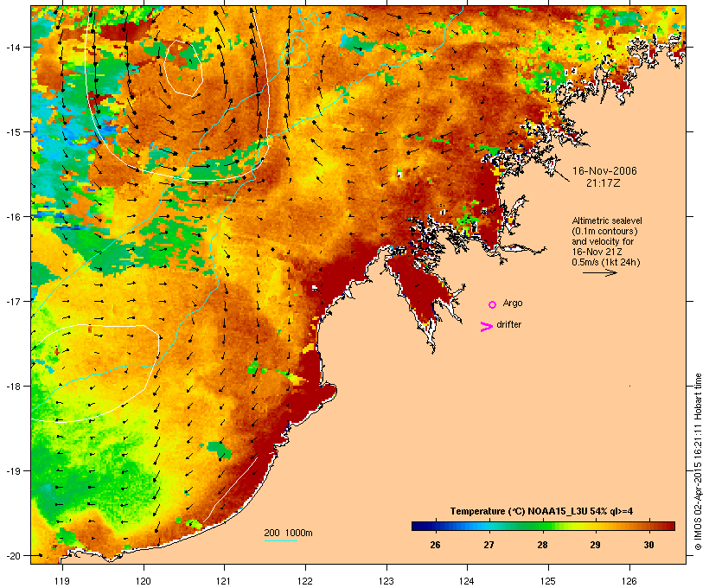Click the '124' longitude axis label
This screenshot has height=588, width=709.
pyautogui.click(x=467, y=581)
